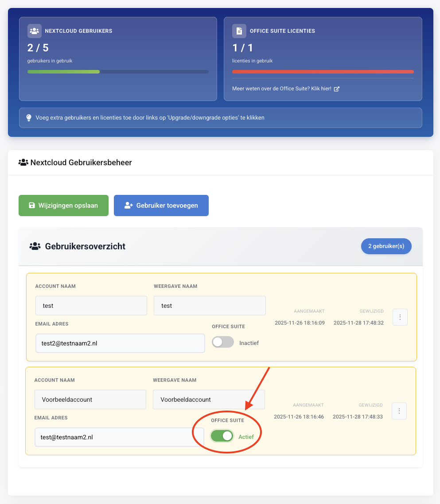Click the Office Suite Licenties document icon
440x504 pixels.
point(239,31)
